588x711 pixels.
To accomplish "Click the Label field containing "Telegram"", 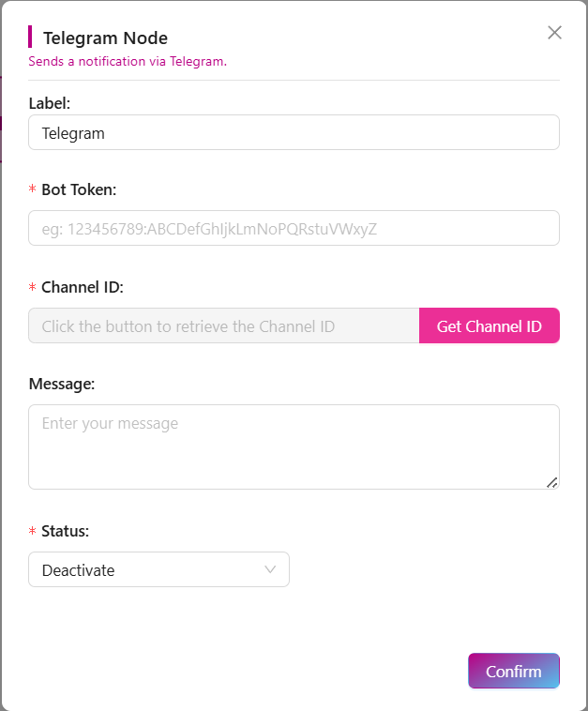I will (x=294, y=133).
